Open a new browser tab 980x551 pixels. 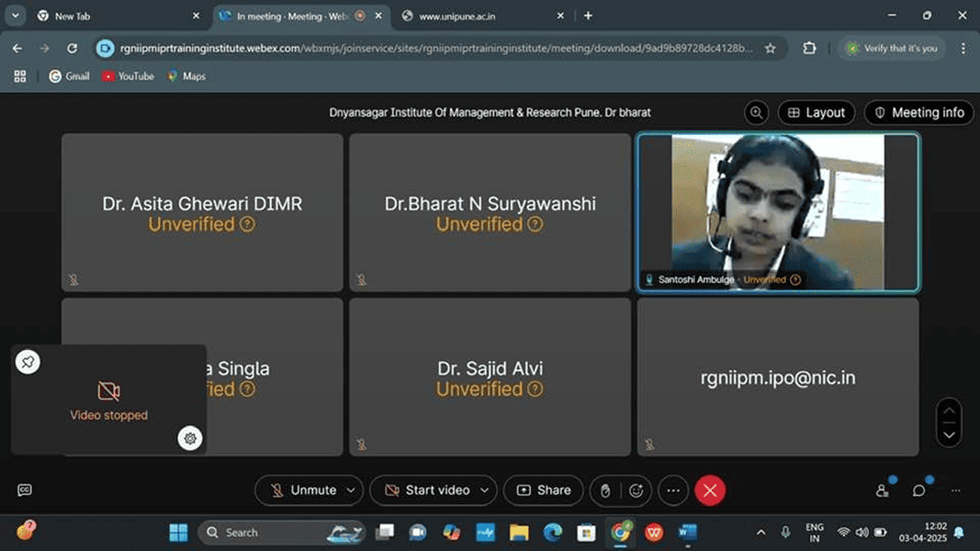tap(588, 16)
